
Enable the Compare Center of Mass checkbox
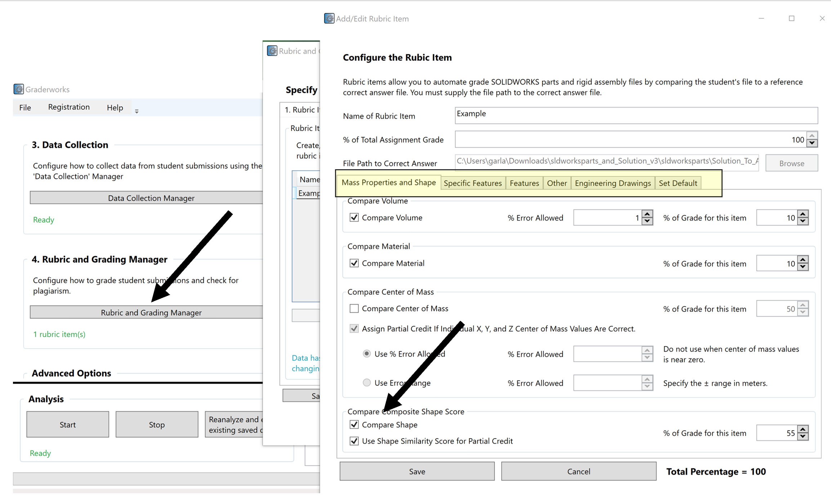(354, 309)
